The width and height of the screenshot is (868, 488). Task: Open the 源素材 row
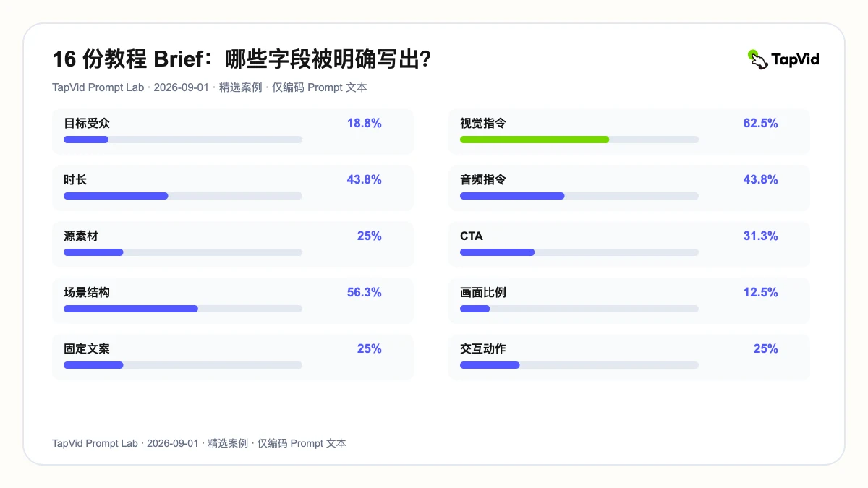point(233,244)
